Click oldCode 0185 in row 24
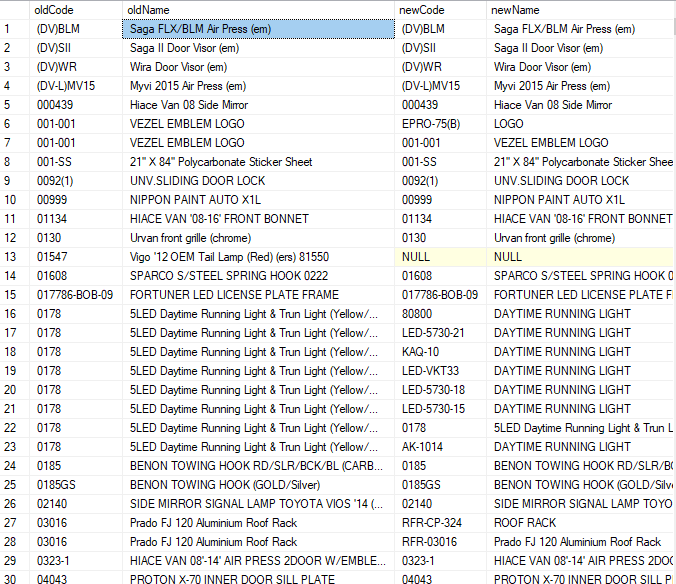 click(x=76, y=466)
